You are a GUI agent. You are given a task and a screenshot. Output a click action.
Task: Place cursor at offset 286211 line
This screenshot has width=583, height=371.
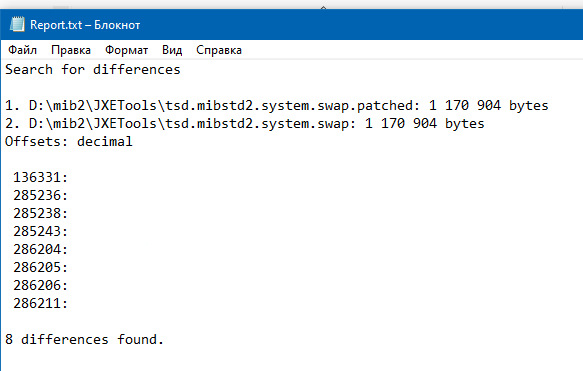(x=41, y=304)
